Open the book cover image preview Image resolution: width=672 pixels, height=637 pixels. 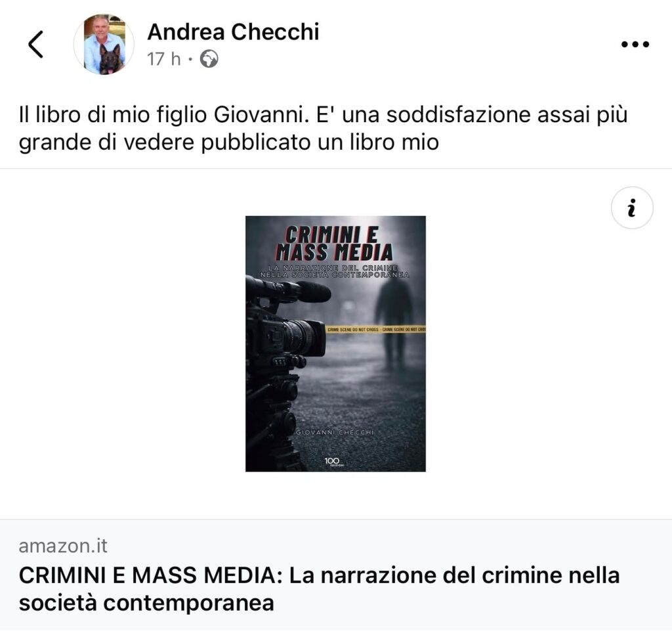click(335, 343)
